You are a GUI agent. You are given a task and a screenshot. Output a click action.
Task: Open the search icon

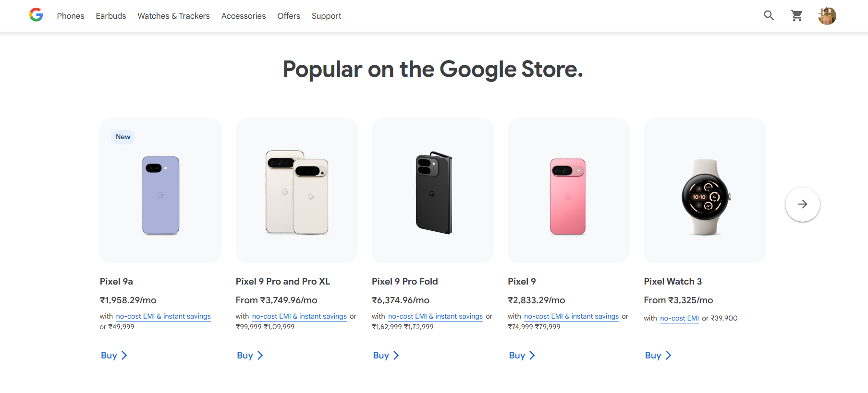click(769, 15)
